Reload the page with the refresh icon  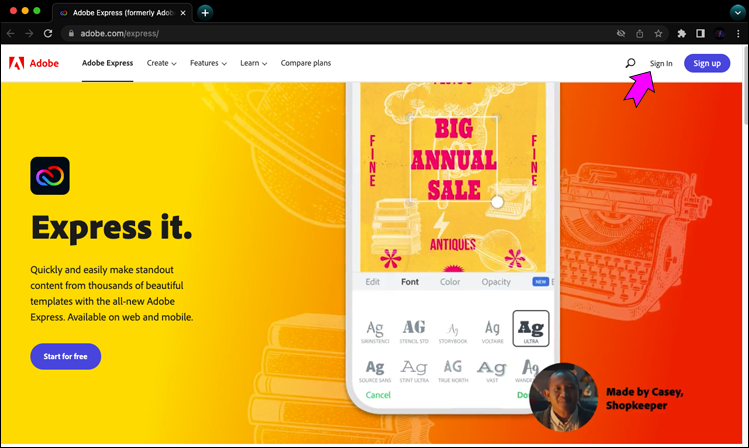click(48, 33)
